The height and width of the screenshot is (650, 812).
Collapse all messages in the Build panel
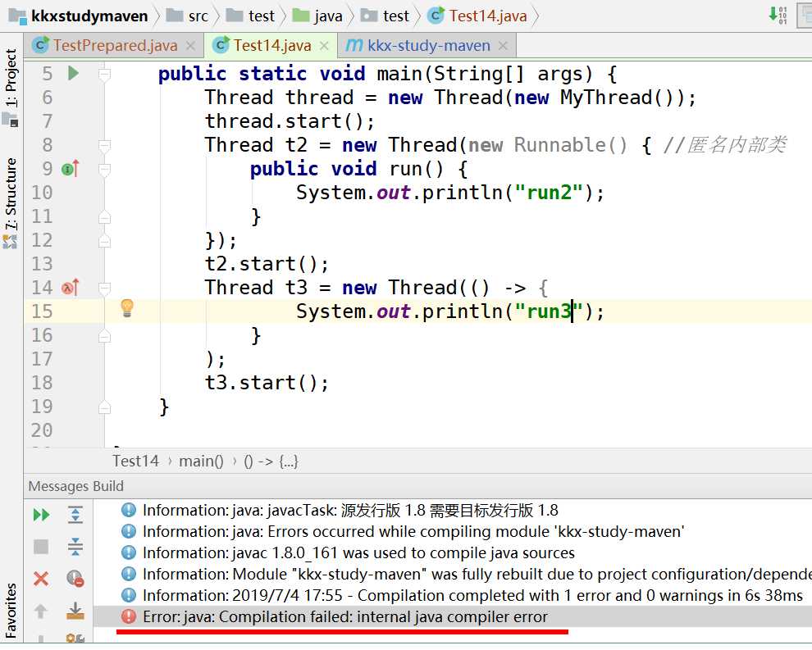[x=75, y=547]
